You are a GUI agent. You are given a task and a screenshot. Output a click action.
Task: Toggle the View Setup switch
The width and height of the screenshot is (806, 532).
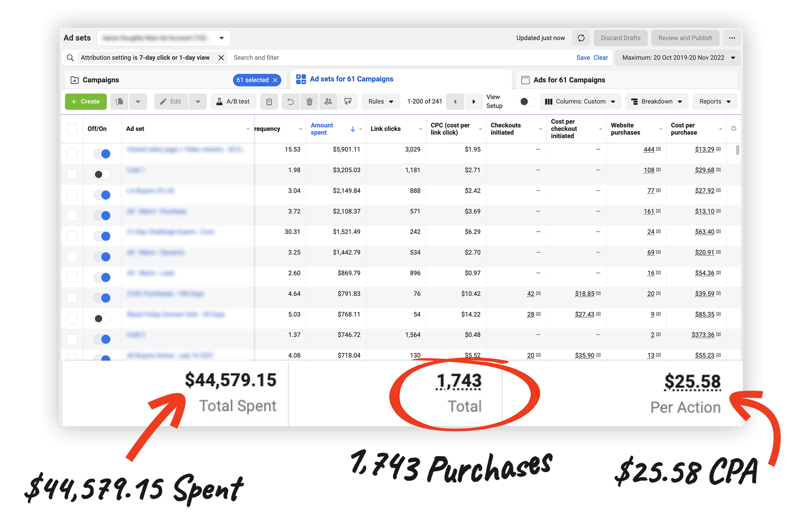click(x=527, y=102)
